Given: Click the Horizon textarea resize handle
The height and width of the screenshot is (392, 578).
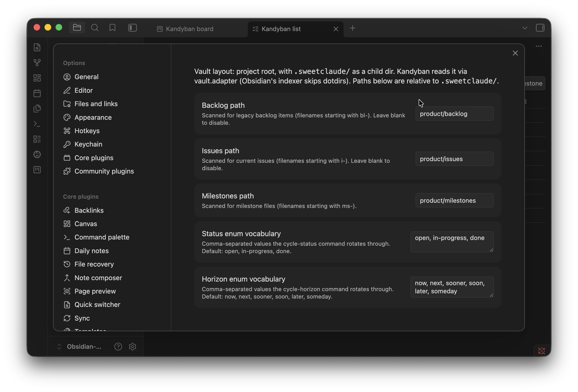Looking at the screenshot, I should coord(491,295).
